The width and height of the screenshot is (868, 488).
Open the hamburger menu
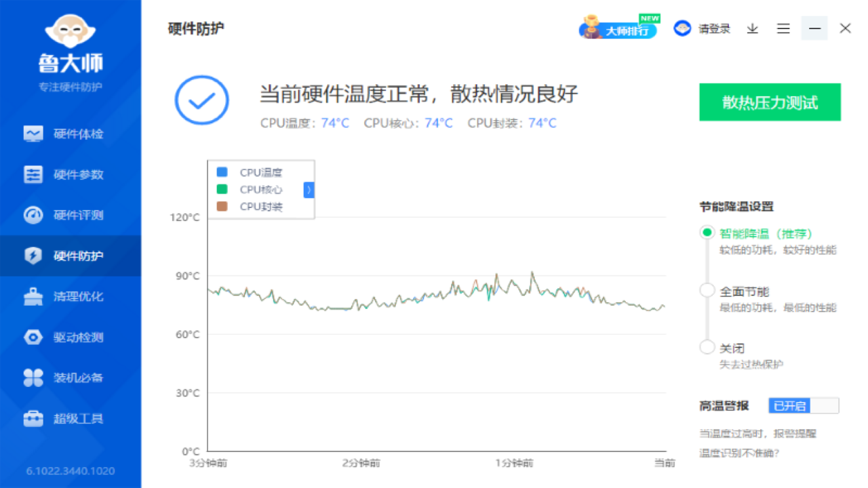click(783, 28)
